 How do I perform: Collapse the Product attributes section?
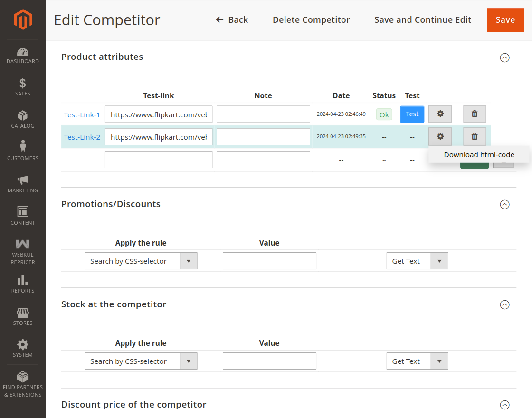click(x=505, y=58)
